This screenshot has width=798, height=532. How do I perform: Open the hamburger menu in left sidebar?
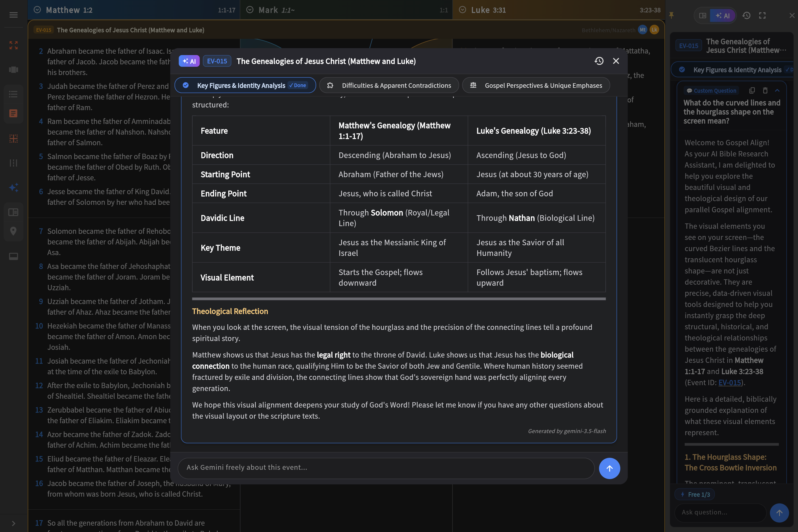(14, 15)
